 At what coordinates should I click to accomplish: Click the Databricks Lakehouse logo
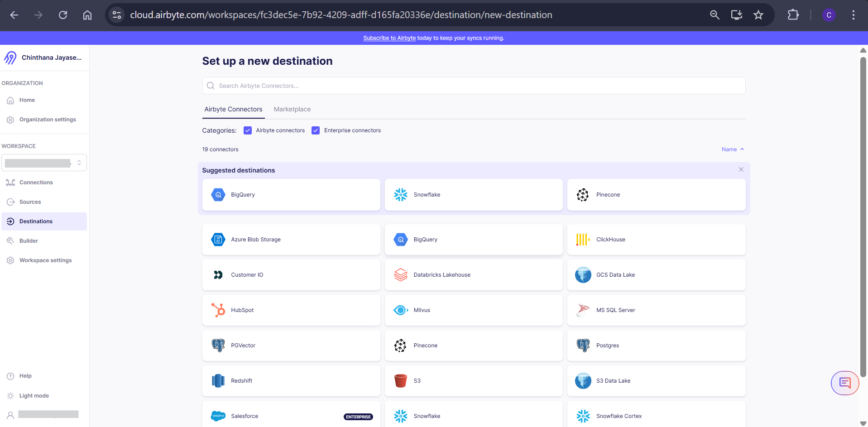click(401, 275)
